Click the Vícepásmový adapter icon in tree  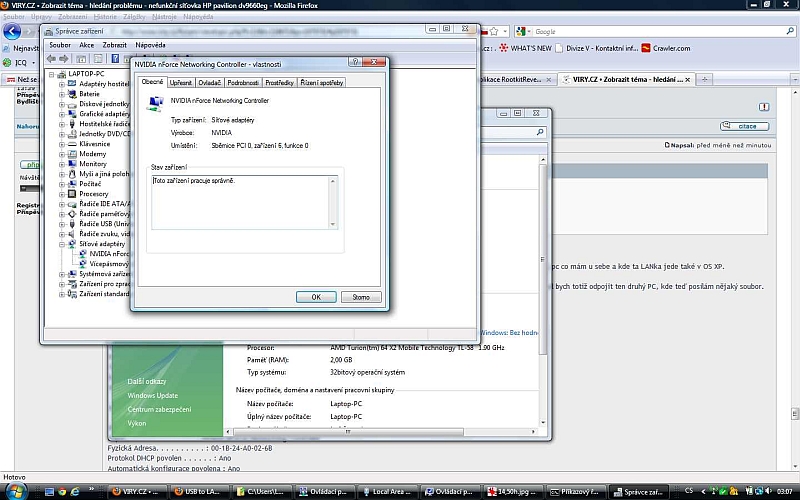point(83,264)
